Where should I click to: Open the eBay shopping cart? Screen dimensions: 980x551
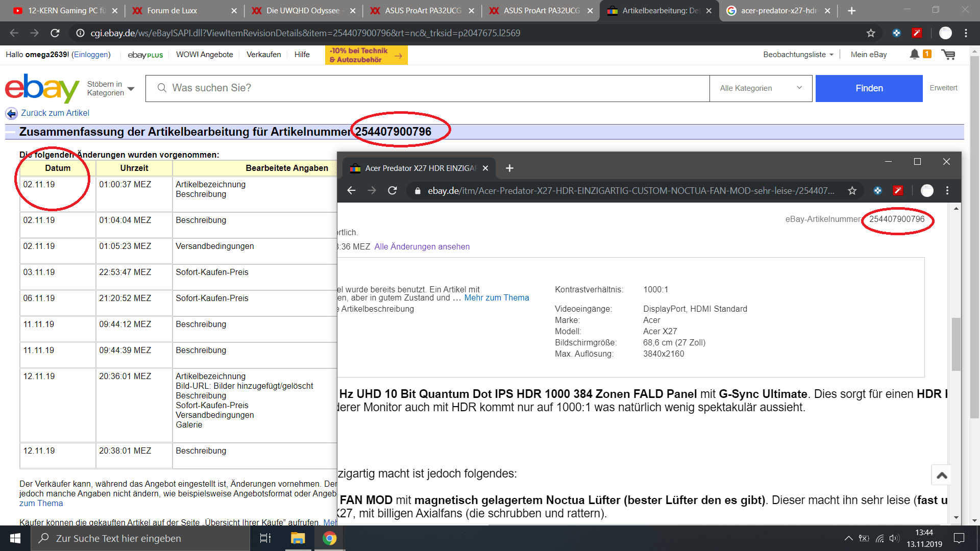point(948,54)
